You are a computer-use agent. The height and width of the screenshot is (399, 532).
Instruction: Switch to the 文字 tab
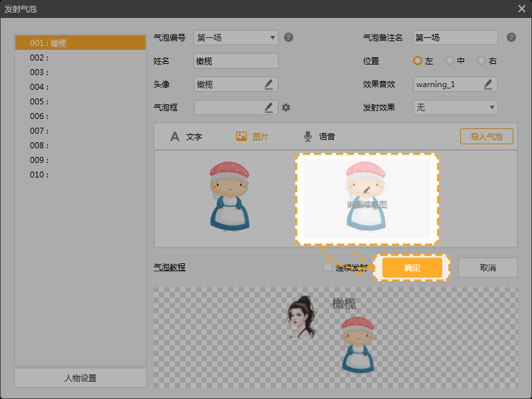[186, 136]
